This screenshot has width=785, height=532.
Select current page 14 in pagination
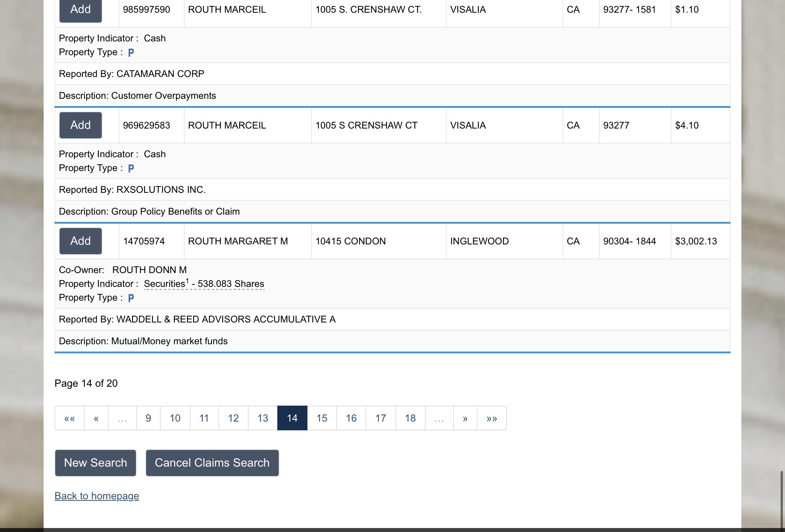coord(292,418)
